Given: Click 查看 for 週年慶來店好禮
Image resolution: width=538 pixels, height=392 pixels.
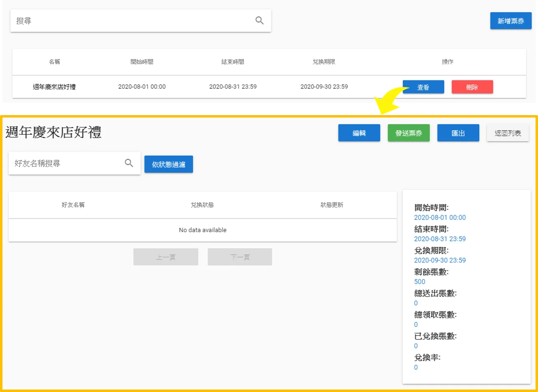Looking at the screenshot, I should coord(423,87).
